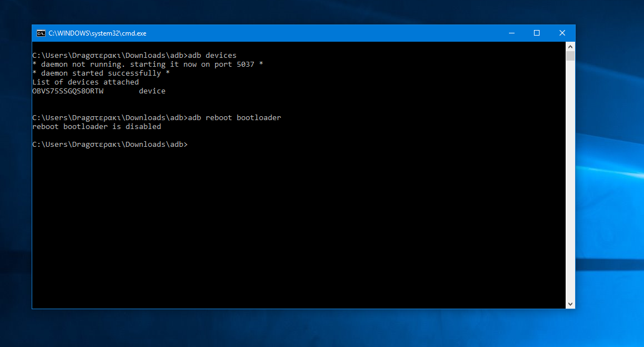Click the "daemon not running" port 5037 line
Screen dimensions: 644x347
147,64
